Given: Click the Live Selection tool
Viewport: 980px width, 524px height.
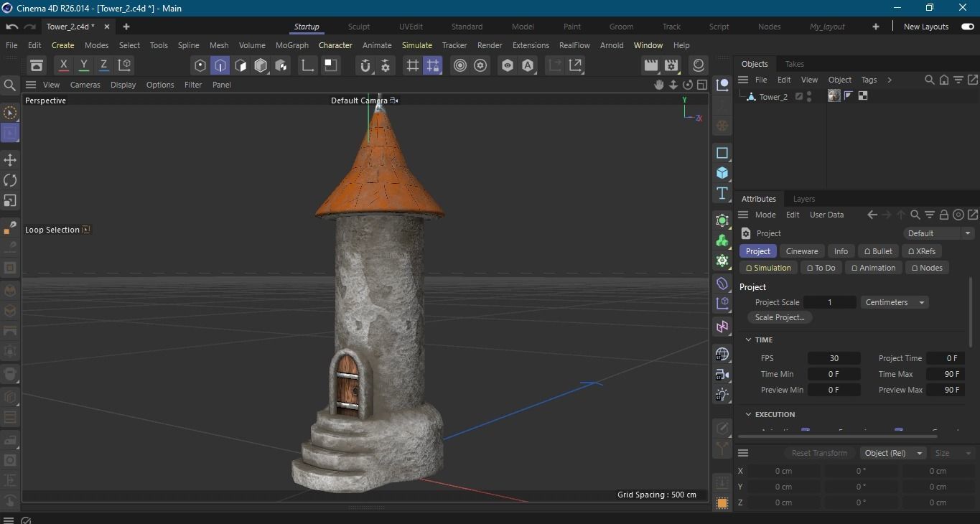Looking at the screenshot, I should pos(10,113).
